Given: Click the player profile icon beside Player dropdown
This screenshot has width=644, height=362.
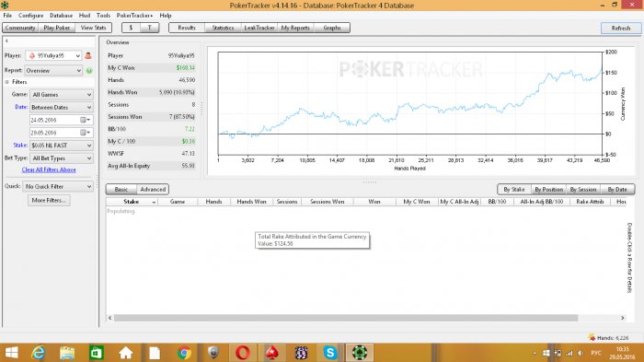Looking at the screenshot, I should click(88, 55).
